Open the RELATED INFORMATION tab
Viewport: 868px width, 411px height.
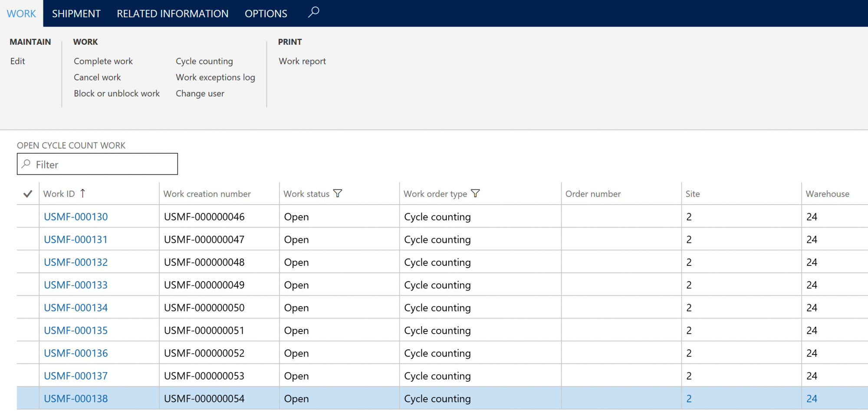(173, 13)
